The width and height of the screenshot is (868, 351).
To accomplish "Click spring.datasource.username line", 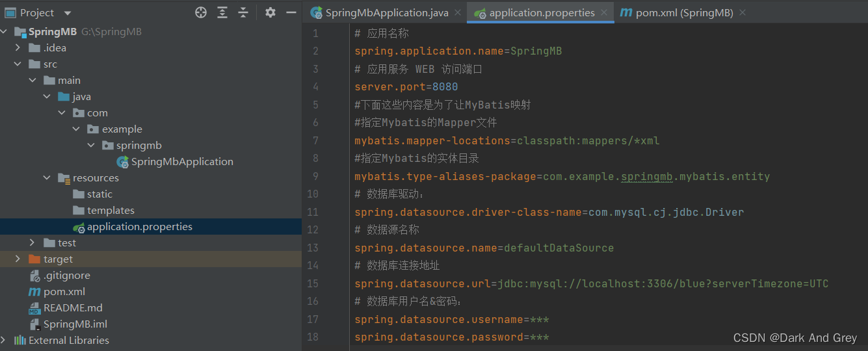I will pyautogui.click(x=452, y=320).
